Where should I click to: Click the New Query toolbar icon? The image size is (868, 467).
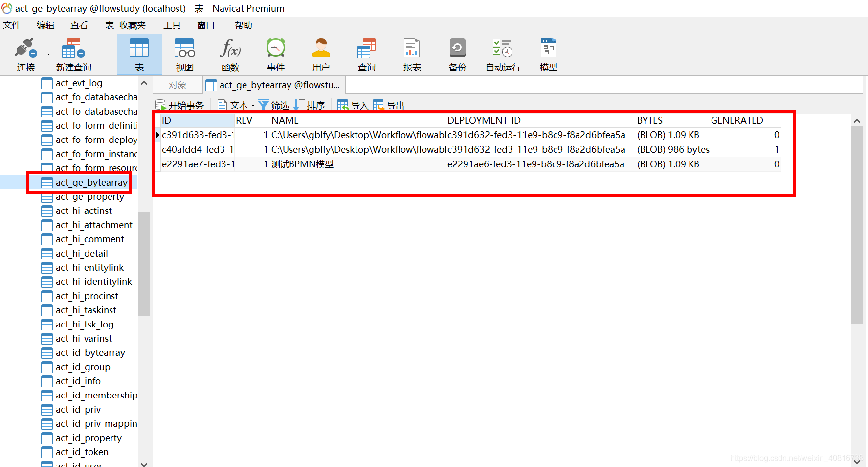coord(73,48)
